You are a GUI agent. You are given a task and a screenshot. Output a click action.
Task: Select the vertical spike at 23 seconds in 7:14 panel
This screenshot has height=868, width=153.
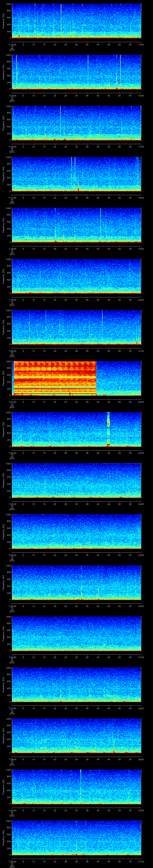click(61, 19)
